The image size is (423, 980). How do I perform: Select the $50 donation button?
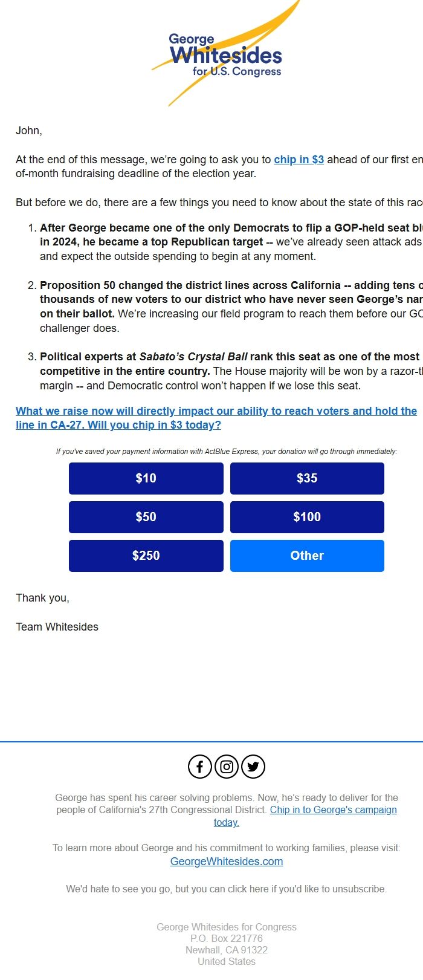(146, 517)
